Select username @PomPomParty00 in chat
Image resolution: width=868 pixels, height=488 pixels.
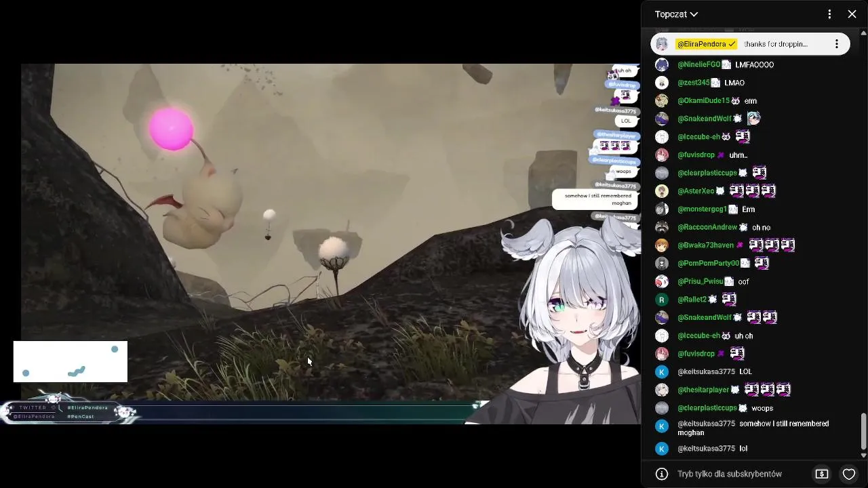pyautogui.click(x=708, y=264)
